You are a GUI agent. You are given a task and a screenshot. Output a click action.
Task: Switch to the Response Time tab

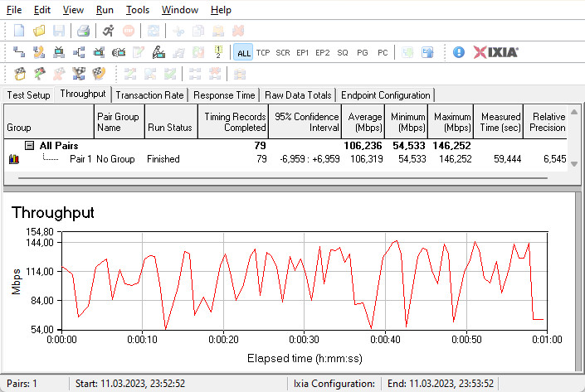224,95
